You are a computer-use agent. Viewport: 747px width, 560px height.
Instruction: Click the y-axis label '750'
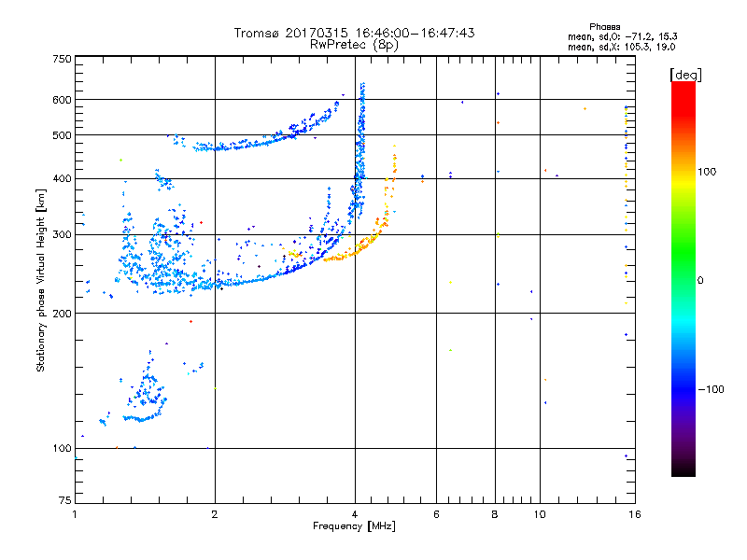(62, 59)
